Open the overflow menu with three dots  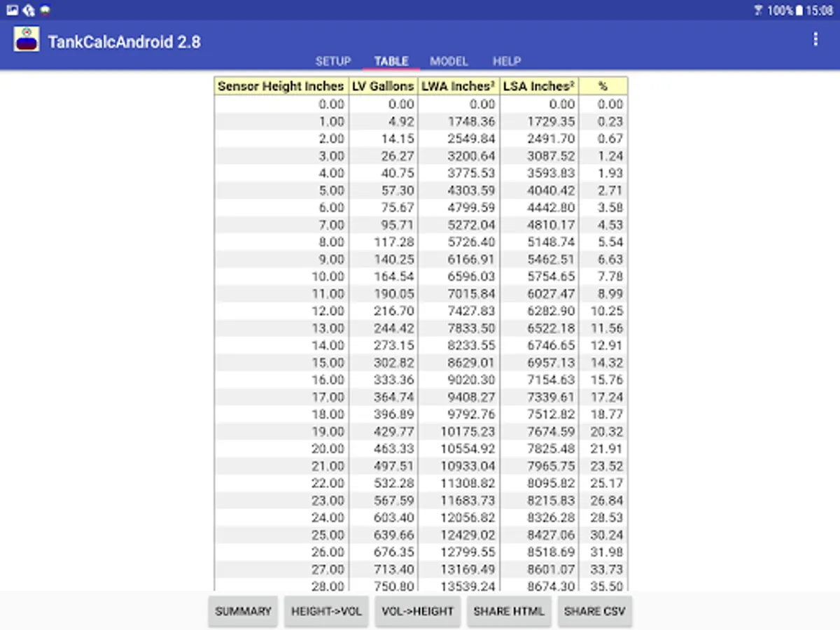[x=815, y=40]
